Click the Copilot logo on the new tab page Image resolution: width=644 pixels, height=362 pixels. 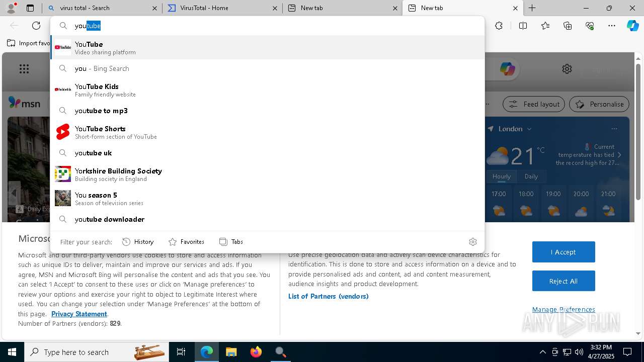507,69
